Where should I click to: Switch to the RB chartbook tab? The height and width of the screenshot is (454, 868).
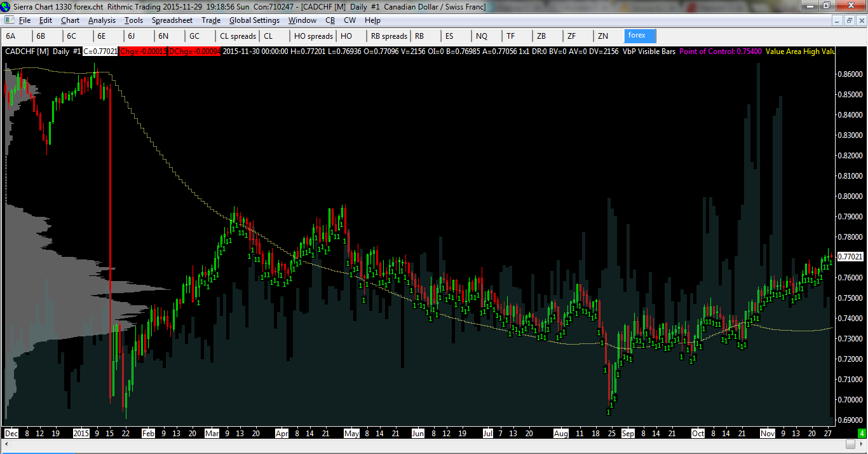pos(426,36)
